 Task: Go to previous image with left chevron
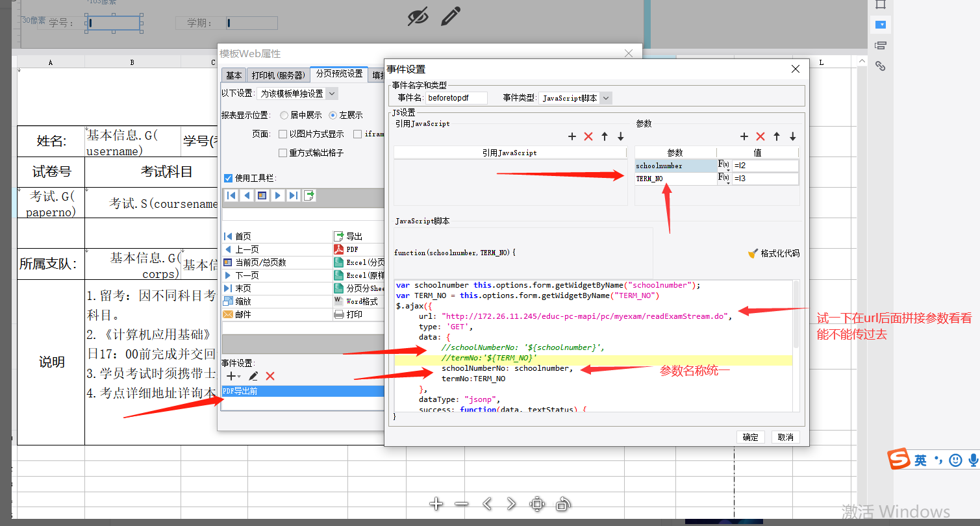(x=487, y=504)
